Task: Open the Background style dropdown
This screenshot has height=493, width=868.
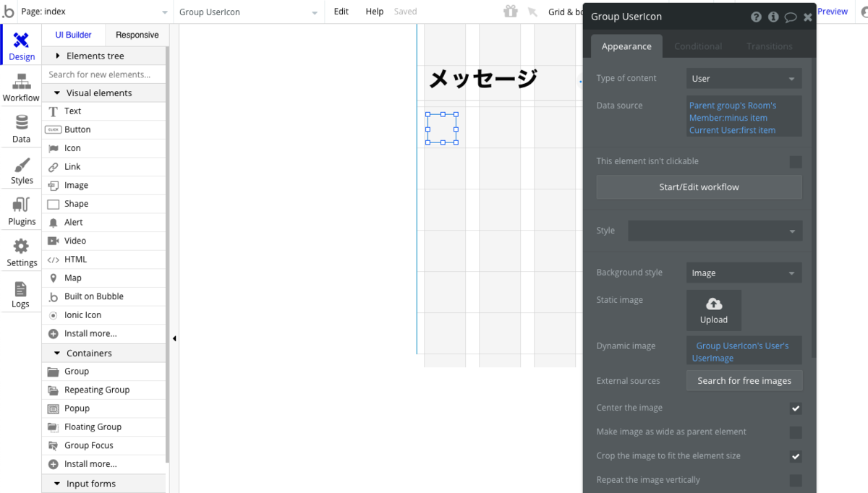Action: tap(744, 273)
